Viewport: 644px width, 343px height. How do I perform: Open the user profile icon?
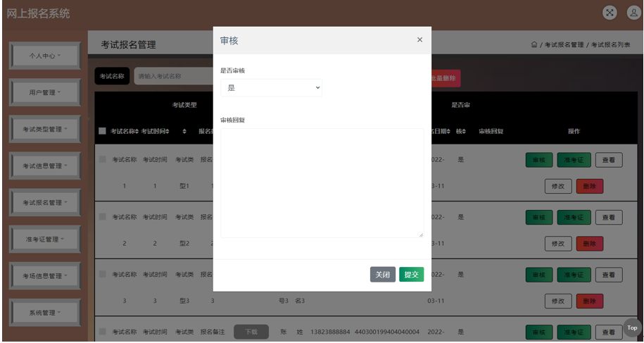click(634, 12)
